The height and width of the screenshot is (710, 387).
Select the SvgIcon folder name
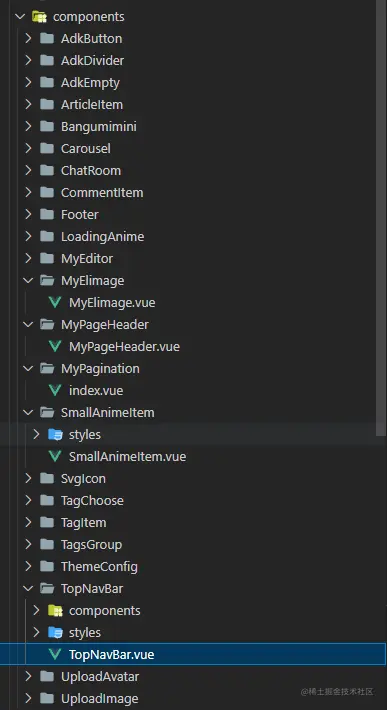pyautogui.click(x=83, y=479)
